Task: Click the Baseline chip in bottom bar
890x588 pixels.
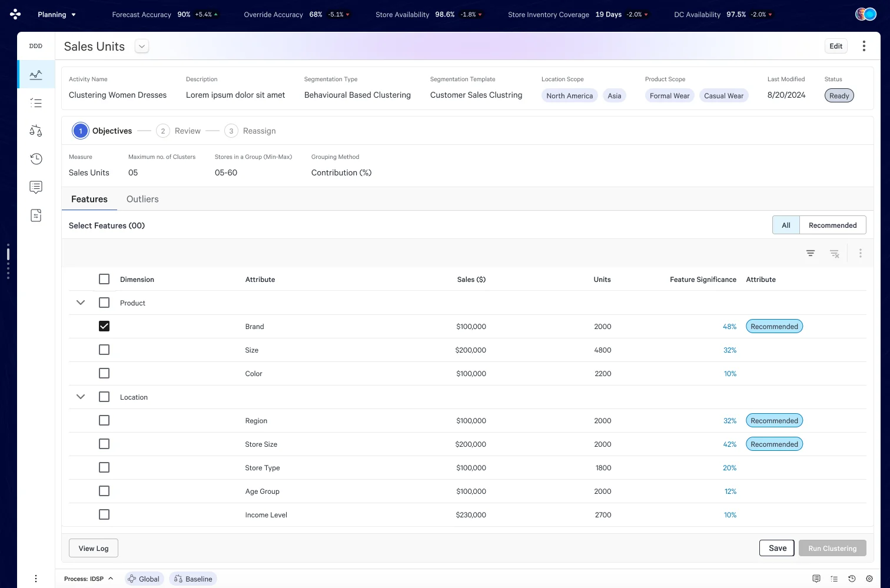Action: tap(193, 579)
